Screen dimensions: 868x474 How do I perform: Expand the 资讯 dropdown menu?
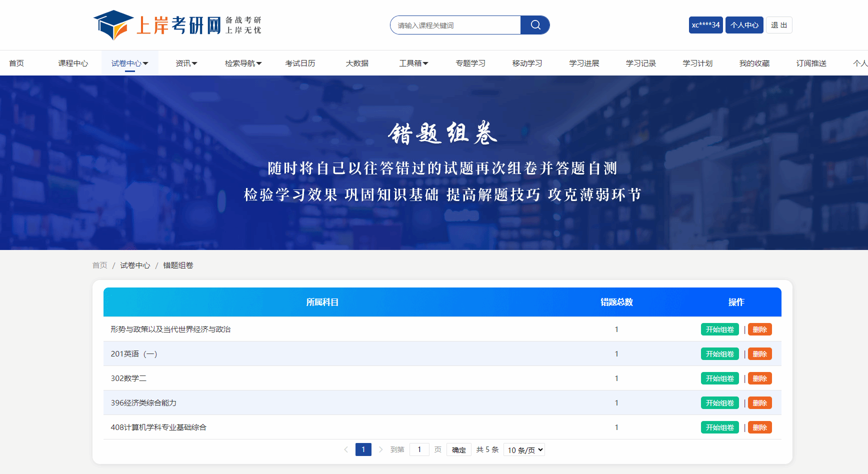186,63
